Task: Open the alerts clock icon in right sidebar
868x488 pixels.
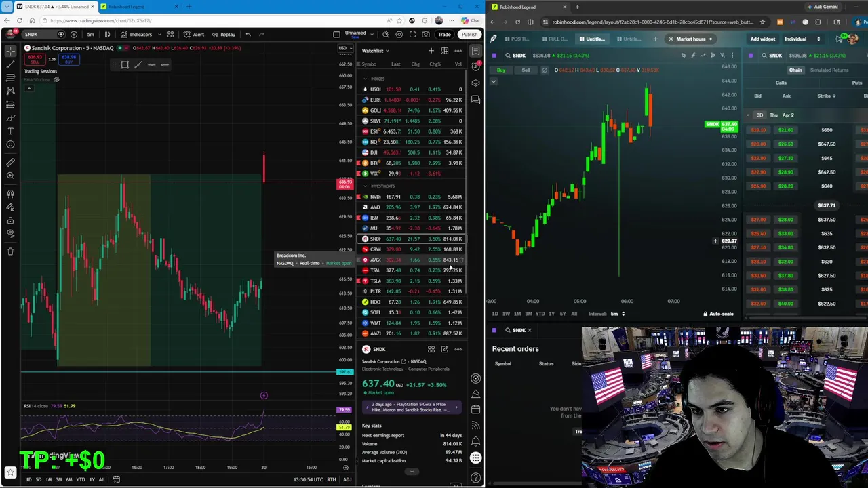Action: 475,67
